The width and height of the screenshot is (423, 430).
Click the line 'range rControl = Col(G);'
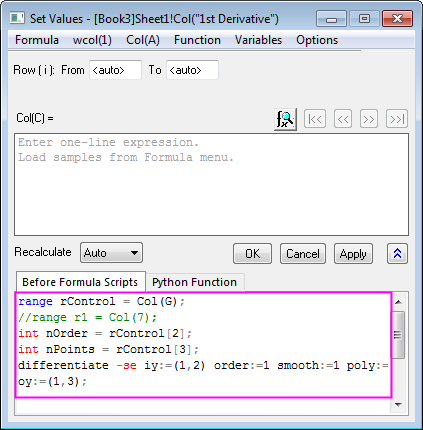[101, 302]
